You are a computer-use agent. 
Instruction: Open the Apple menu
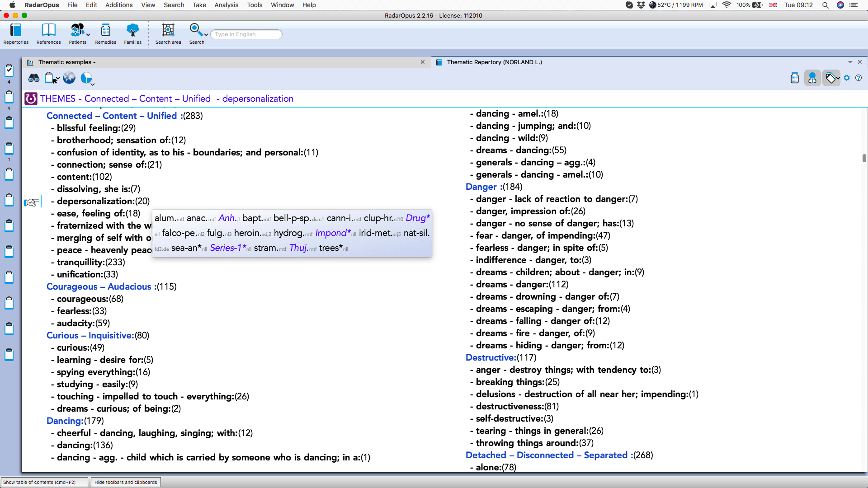[x=12, y=5]
